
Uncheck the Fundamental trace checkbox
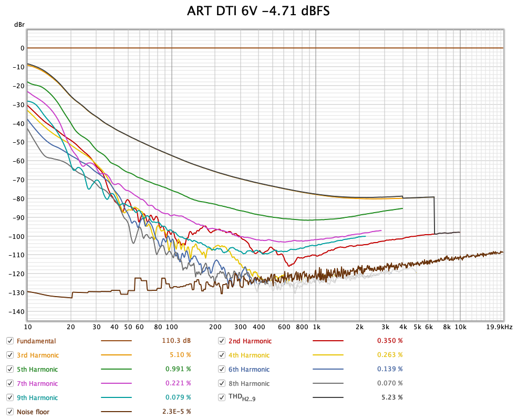click(x=10, y=341)
